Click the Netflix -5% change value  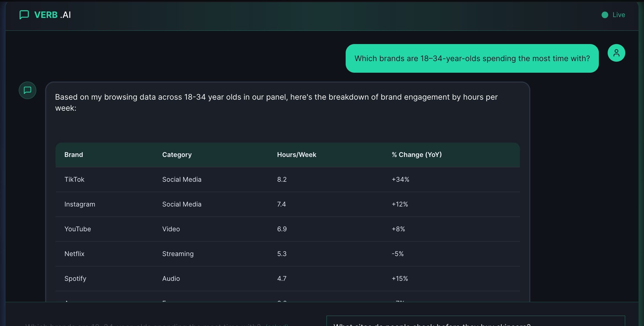[397, 254]
